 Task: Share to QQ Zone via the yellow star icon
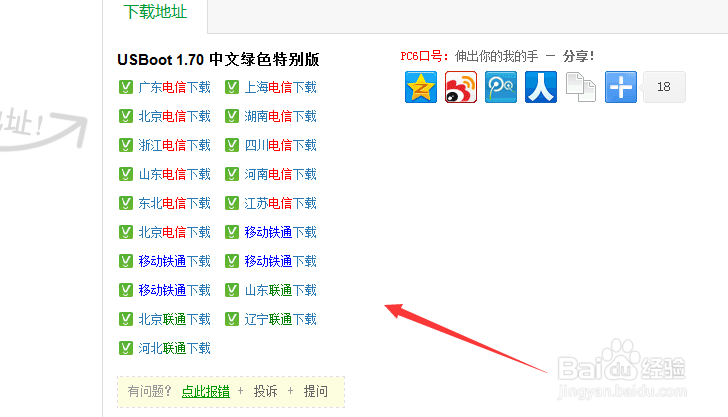pyautogui.click(x=421, y=87)
